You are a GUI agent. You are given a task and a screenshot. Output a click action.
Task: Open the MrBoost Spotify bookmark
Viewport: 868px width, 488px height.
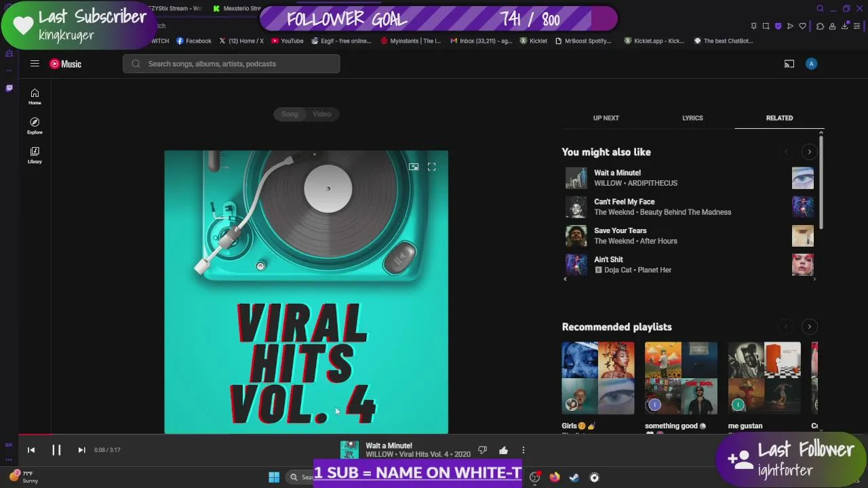[x=583, y=41]
